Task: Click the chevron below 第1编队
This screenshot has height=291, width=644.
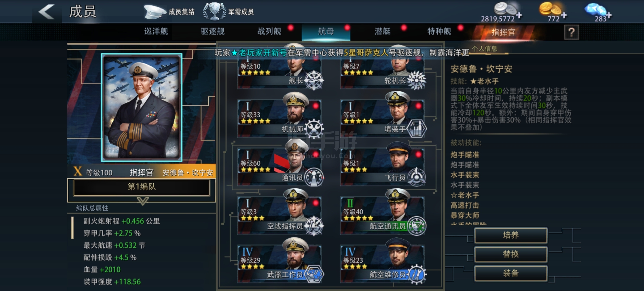Action: (x=143, y=201)
